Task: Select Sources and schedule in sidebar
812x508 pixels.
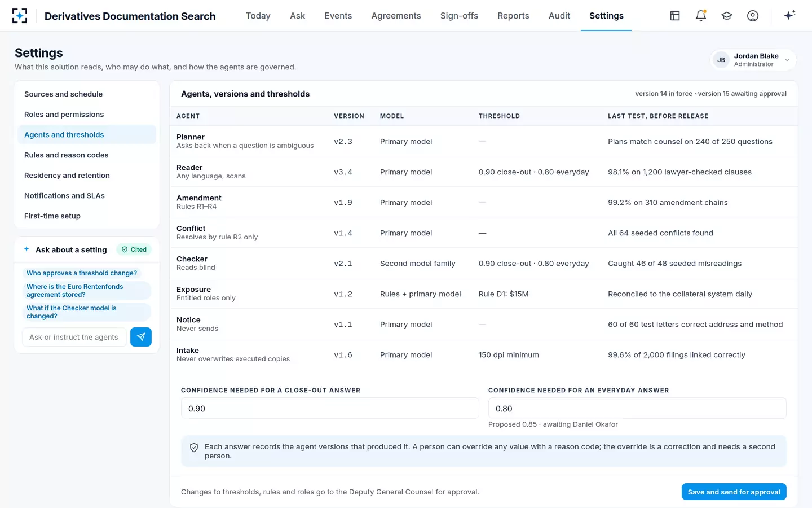Action: [x=87, y=94]
